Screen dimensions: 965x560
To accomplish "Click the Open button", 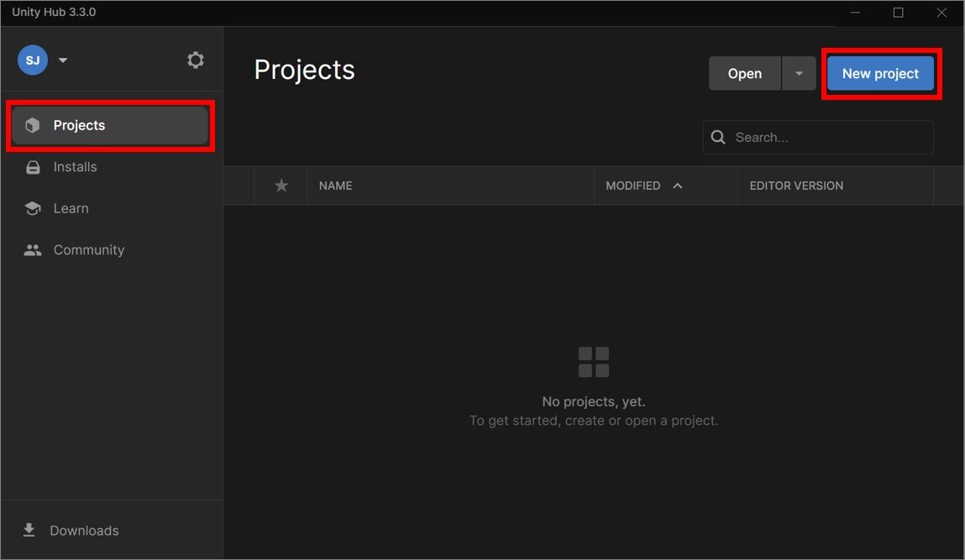I will pos(745,74).
